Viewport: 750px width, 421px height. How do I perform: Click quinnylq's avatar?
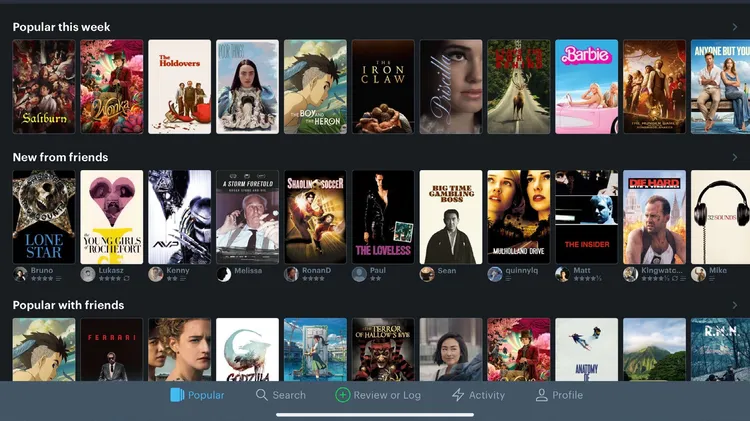(x=495, y=274)
